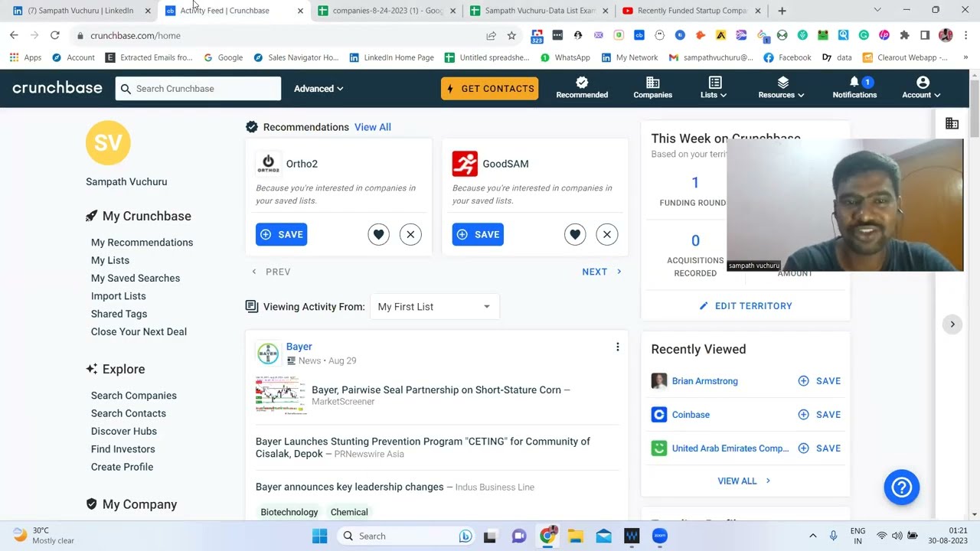This screenshot has height=551, width=980.
Task: Open the WhatsApp bookmark
Action: tap(564, 57)
